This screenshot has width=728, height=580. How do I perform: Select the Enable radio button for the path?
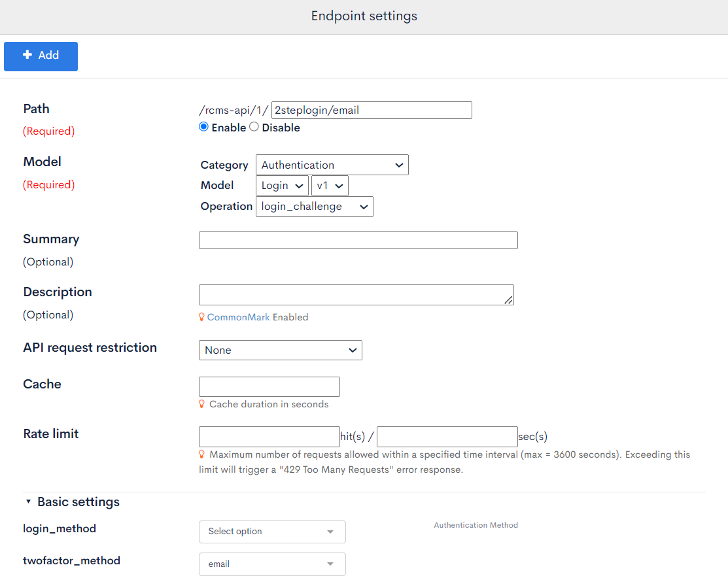[x=203, y=126]
